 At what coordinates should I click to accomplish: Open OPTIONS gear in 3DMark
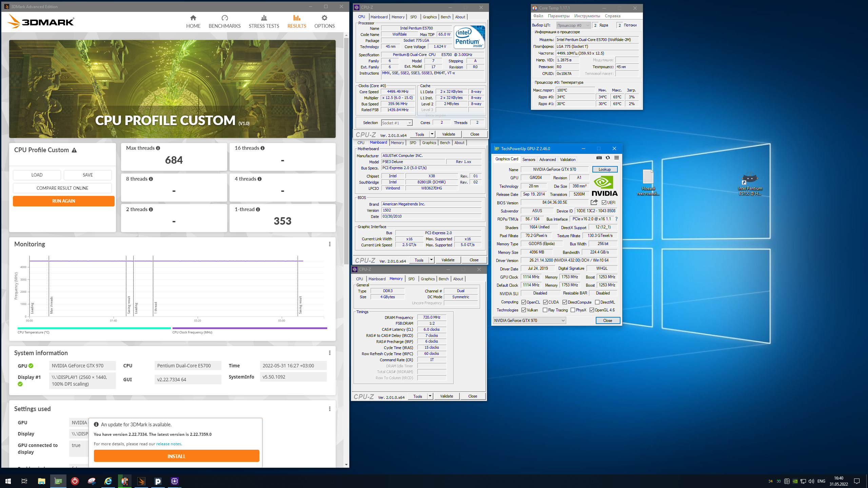click(324, 22)
